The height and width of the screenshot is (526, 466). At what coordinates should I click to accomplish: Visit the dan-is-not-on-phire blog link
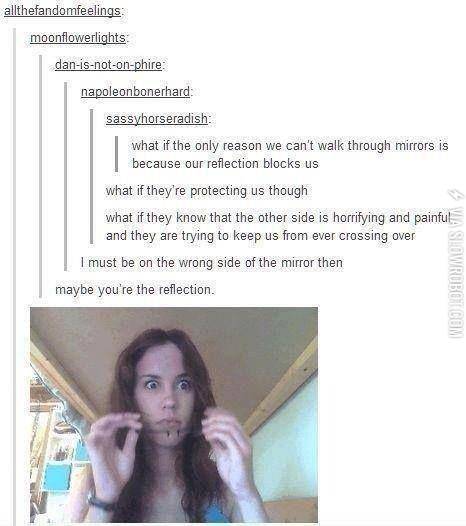click(109, 64)
